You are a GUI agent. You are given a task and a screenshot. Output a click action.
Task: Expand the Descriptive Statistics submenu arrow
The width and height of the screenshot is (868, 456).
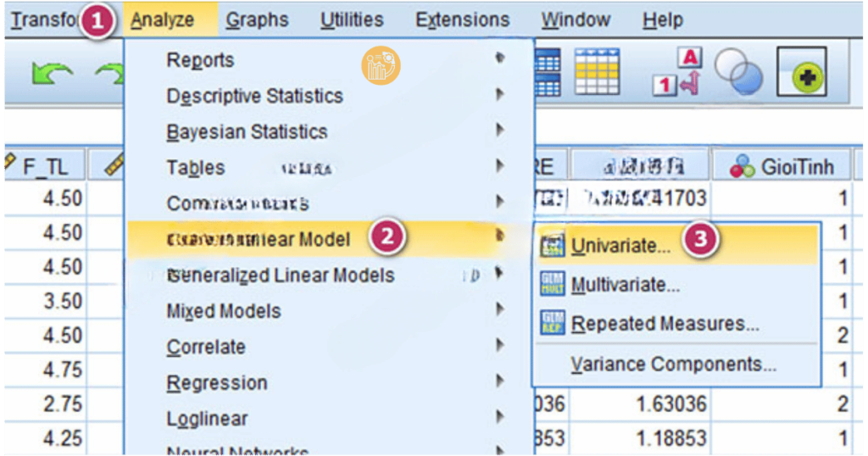click(x=500, y=96)
